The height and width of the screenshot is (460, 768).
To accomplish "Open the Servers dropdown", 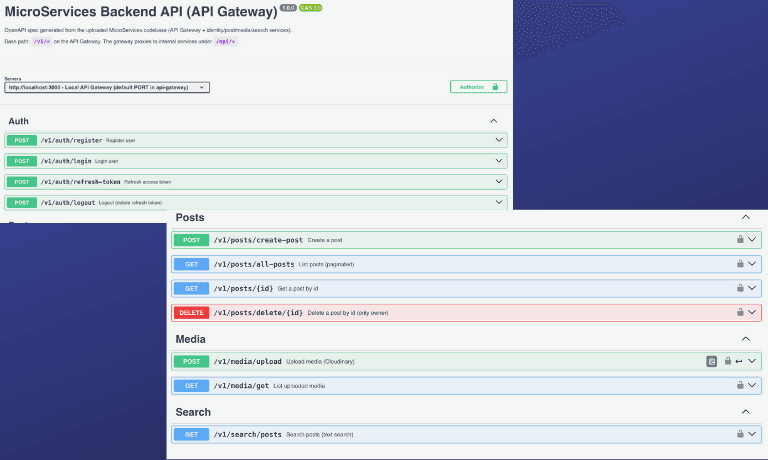I will (x=107, y=87).
